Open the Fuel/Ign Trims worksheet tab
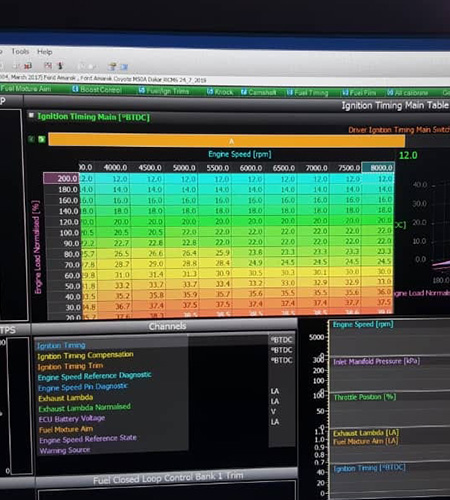 (x=164, y=91)
